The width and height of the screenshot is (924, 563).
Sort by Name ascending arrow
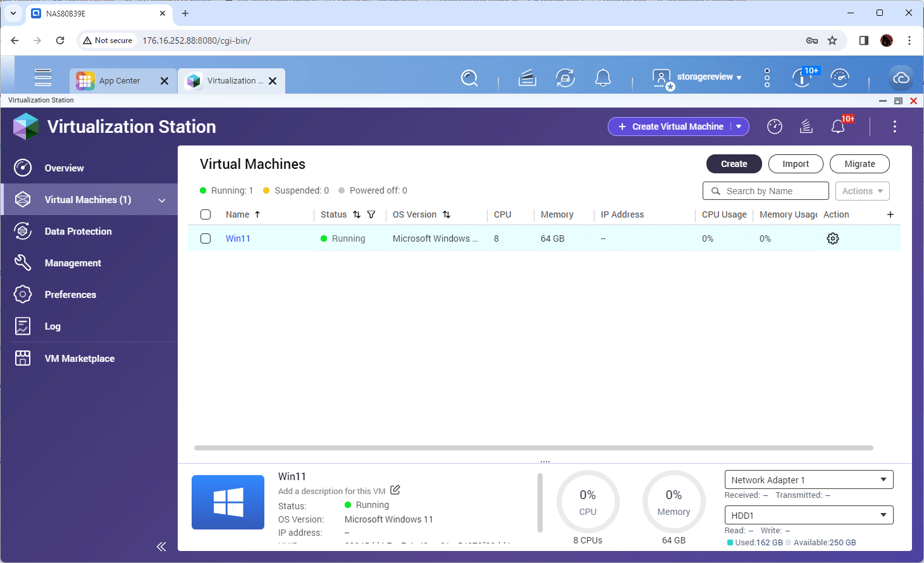[257, 214]
